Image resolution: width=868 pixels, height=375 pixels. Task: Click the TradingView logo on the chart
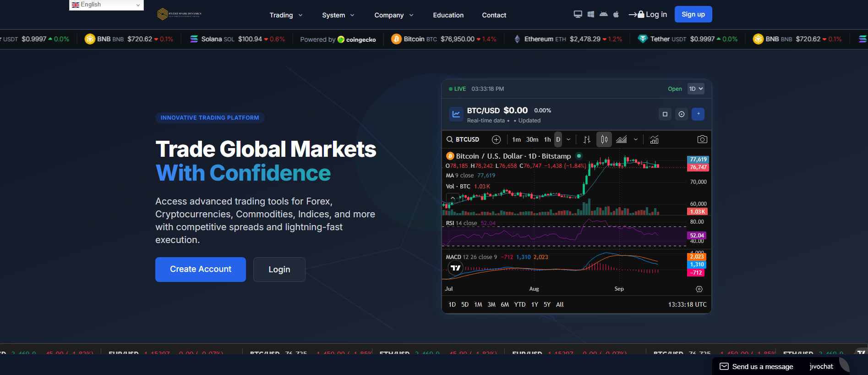(456, 268)
